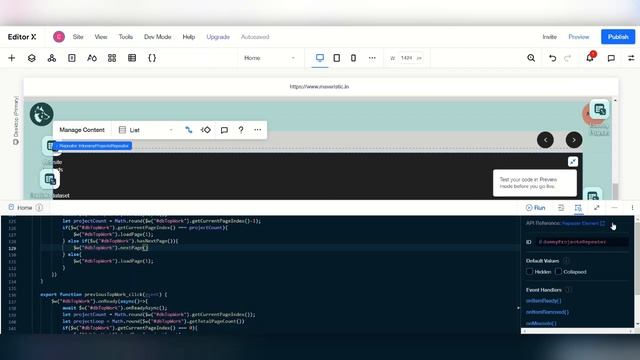Open the Code panel braces icon
Viewport: 640px width, 360px height.
152,58
